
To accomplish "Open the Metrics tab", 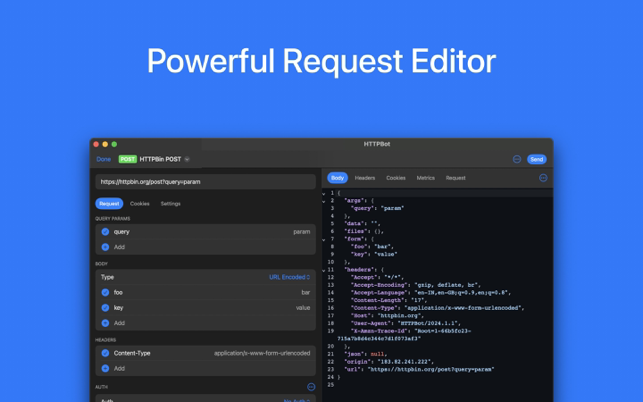I will click(426, 178).
